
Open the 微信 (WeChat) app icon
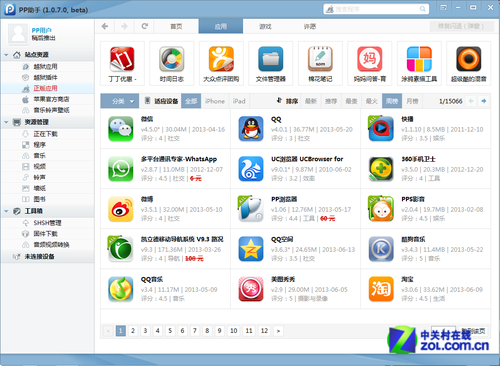(120, 129)
